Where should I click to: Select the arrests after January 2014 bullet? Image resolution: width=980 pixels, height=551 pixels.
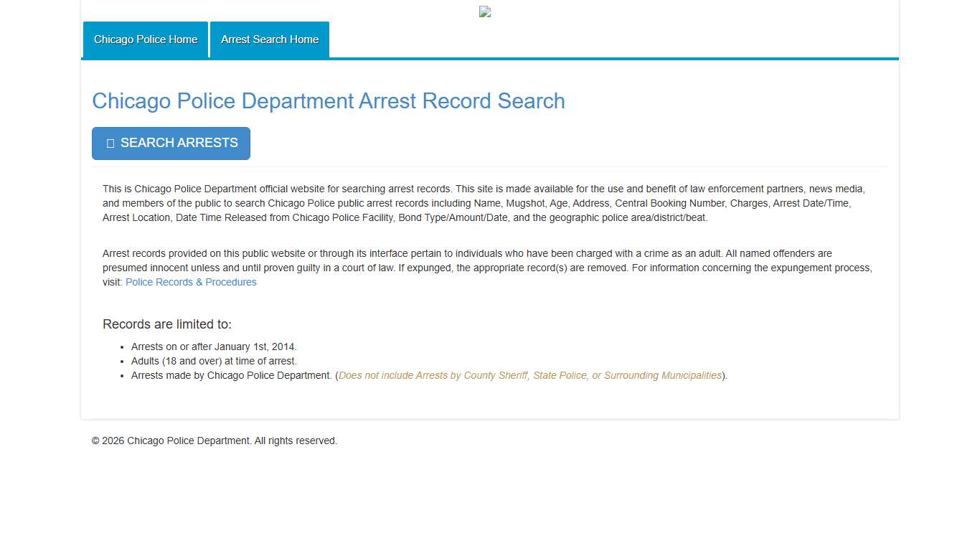click(213, 347)
